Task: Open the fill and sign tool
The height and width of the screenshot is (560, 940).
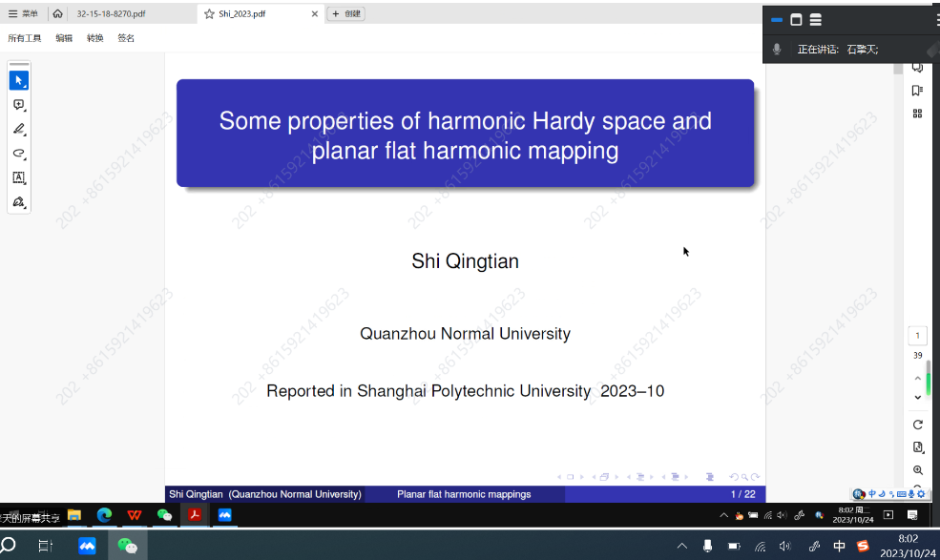Action: [18, 202]
